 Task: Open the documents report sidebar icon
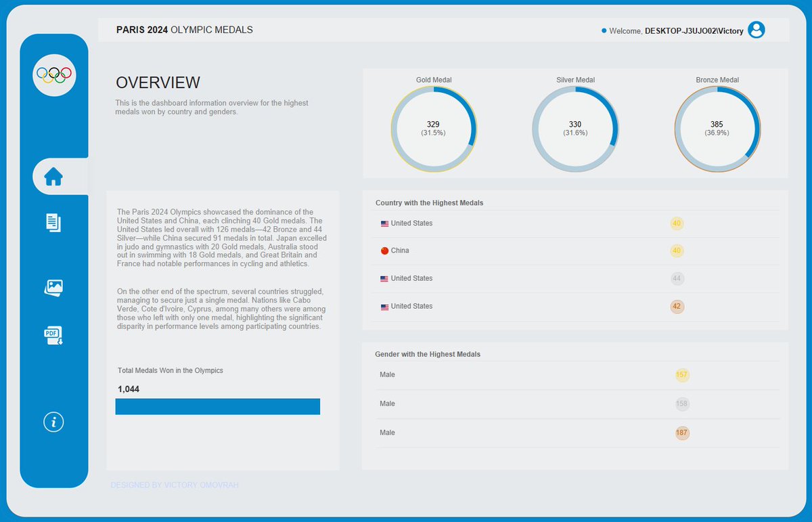[53, 222]
